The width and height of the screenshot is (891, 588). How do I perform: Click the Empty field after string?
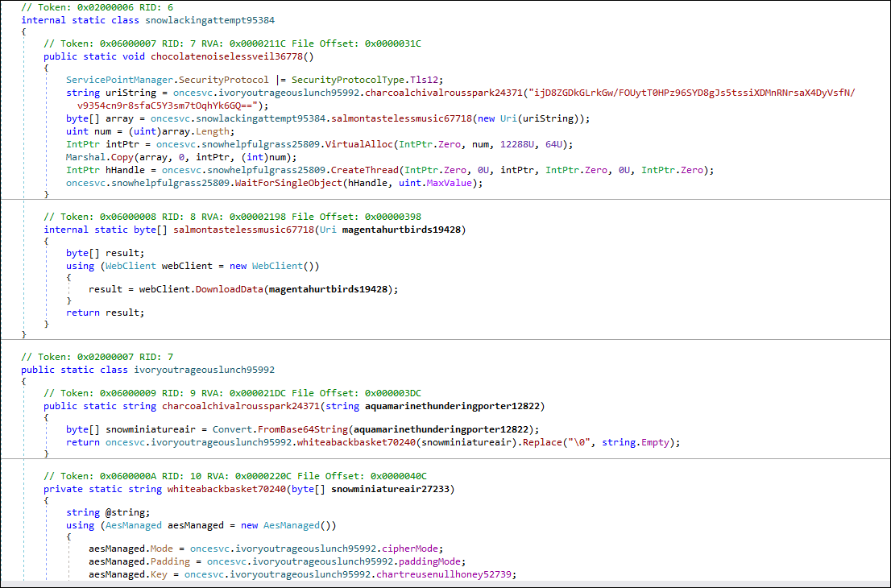[655, 442]
